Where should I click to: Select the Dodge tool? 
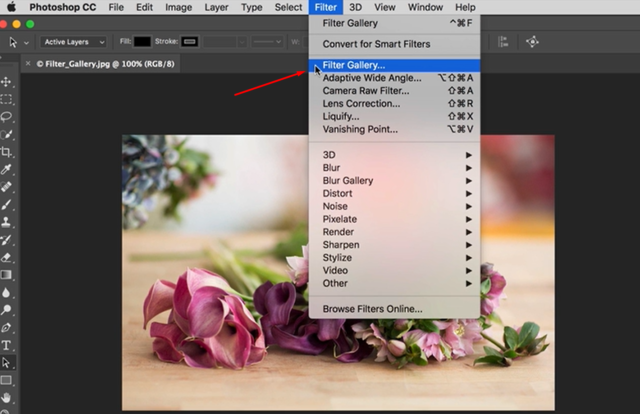[6, 310]
